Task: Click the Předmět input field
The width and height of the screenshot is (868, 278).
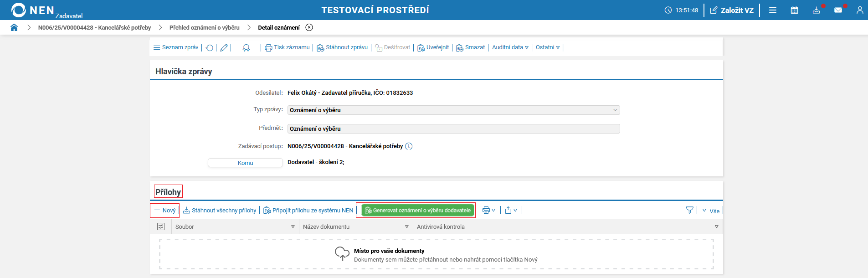Action: (x=453, y=129)
